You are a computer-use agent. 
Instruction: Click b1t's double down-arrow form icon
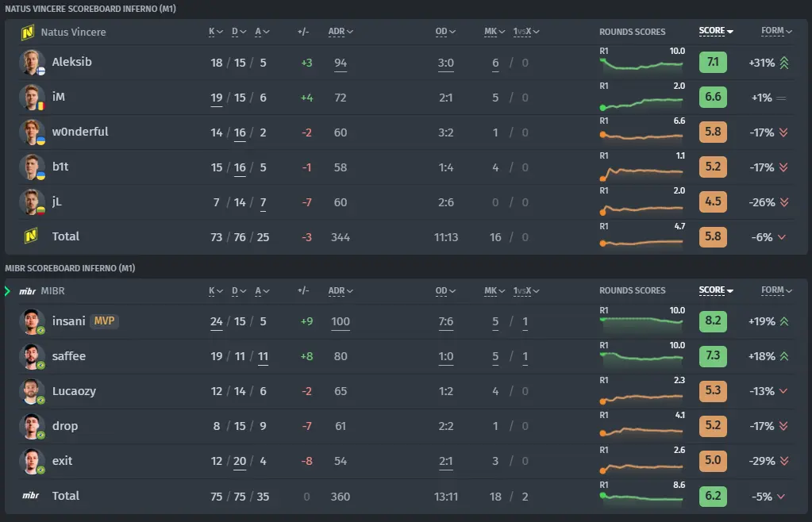(783, 167)
